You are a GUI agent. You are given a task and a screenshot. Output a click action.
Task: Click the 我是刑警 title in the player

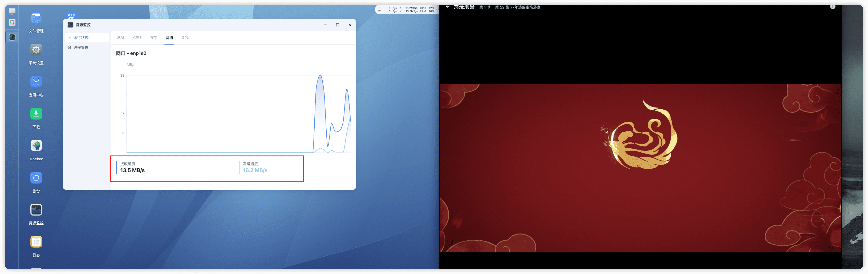[464, 7]
